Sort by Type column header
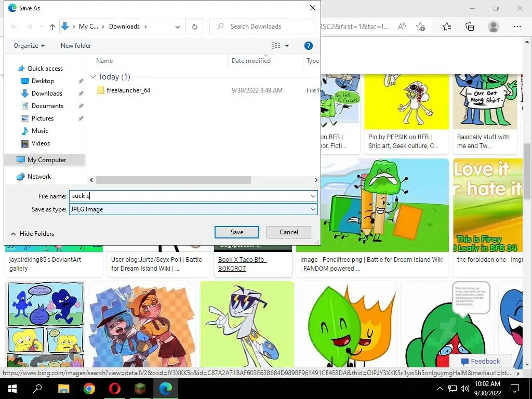 tap(312, 61)
